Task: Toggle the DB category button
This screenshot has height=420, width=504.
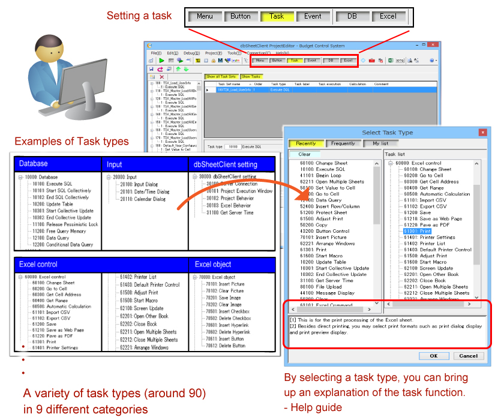Action: (x=329, y=61)
